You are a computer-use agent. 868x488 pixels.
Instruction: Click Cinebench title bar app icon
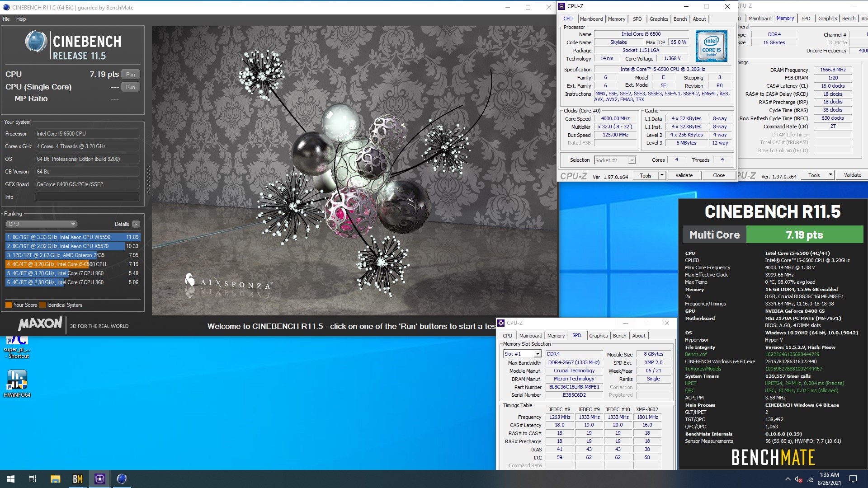[x=6, y=7]
